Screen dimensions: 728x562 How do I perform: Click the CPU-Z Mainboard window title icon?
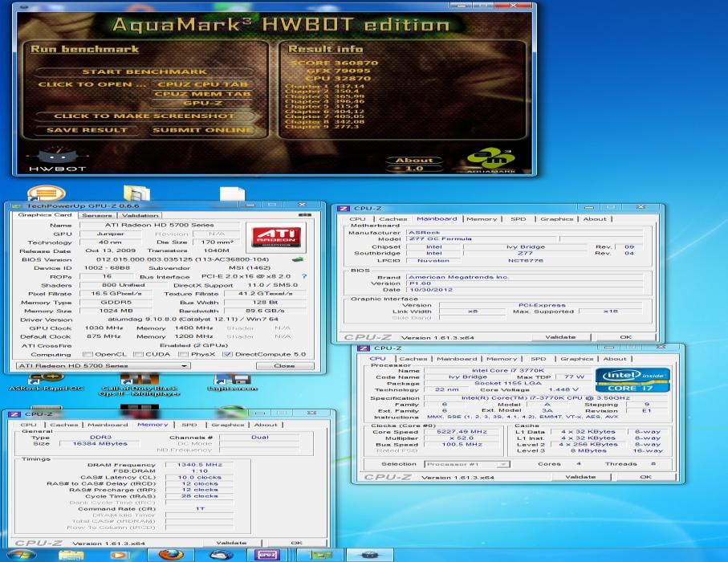(344, 209)
